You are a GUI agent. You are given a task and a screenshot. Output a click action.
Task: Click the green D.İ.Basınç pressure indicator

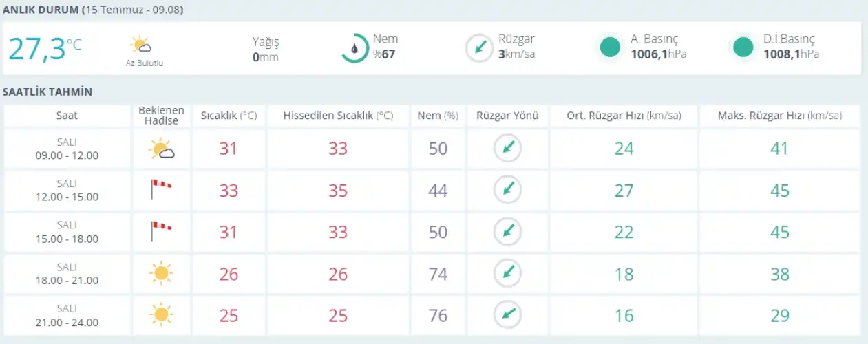point(743,47)
